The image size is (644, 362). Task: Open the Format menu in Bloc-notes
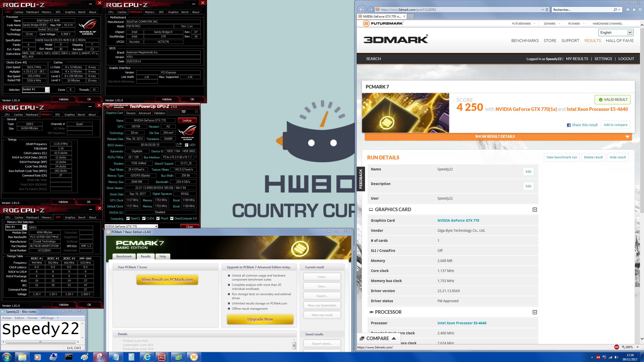tap(32, 318)
